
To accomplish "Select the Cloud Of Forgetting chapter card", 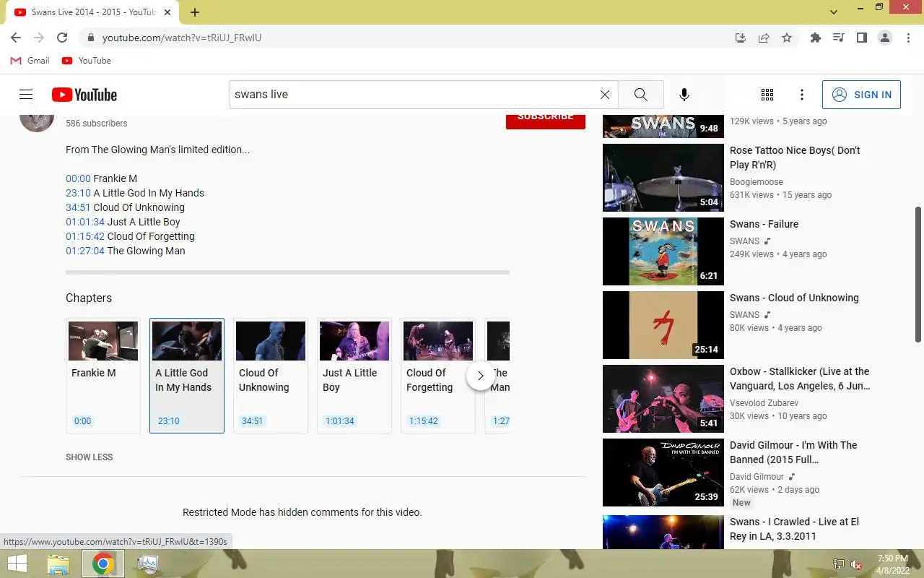I will point(438,376).
